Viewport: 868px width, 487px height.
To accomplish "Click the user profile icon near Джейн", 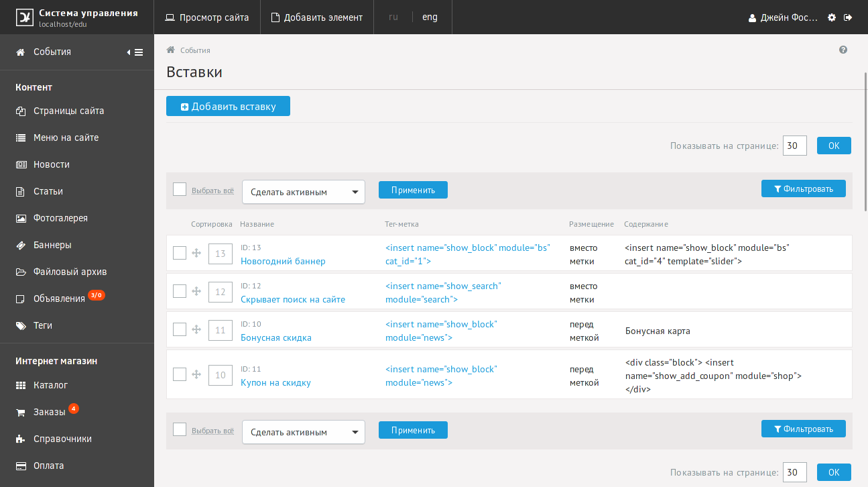I will coord(752,18).
